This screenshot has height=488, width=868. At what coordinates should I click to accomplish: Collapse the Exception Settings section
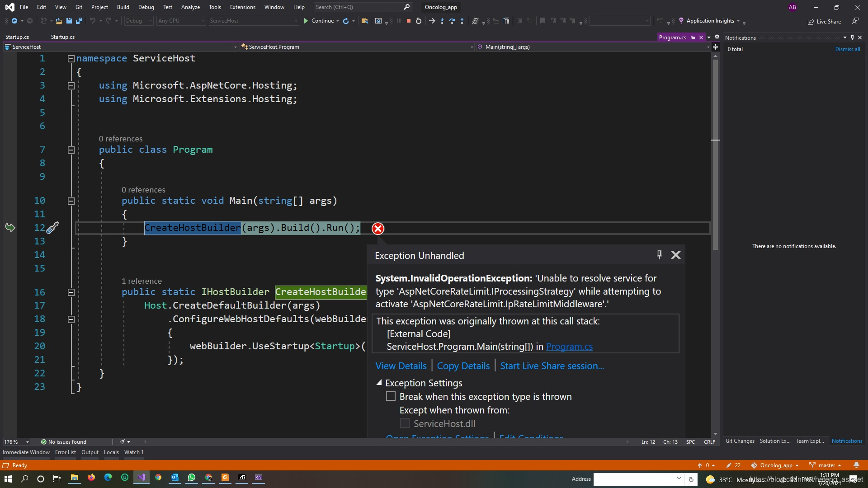point(379,383)
